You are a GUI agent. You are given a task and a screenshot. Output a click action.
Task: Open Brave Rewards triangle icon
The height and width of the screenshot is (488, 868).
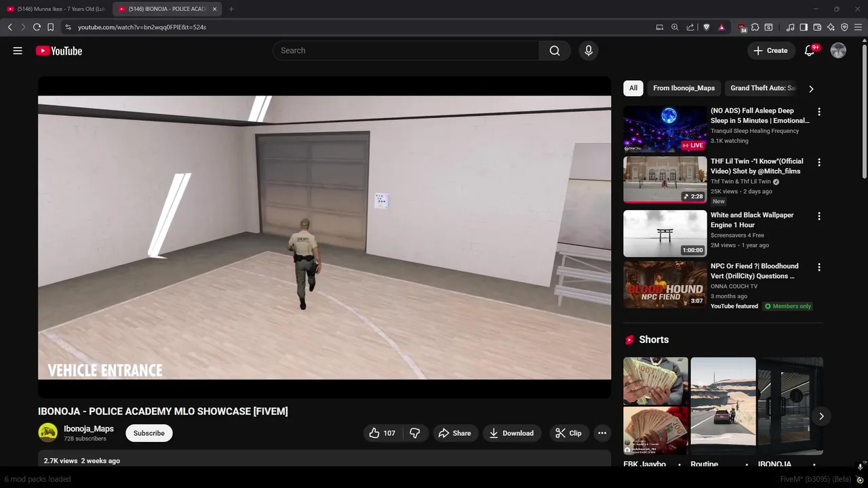coord(722,27)
